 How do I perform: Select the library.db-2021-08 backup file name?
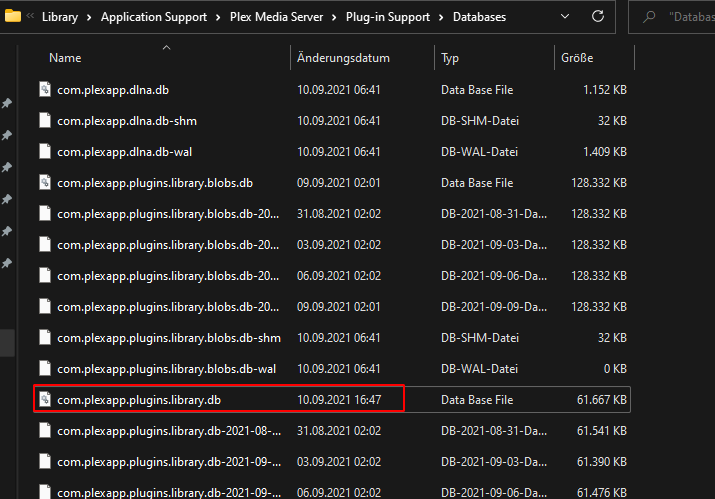pos(169,431)
